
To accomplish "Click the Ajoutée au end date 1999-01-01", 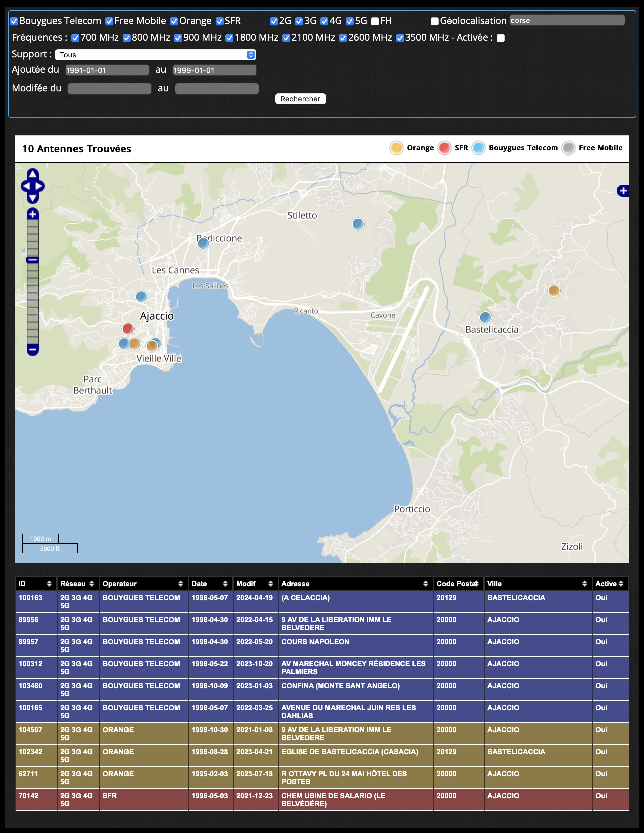I will 214,70.
